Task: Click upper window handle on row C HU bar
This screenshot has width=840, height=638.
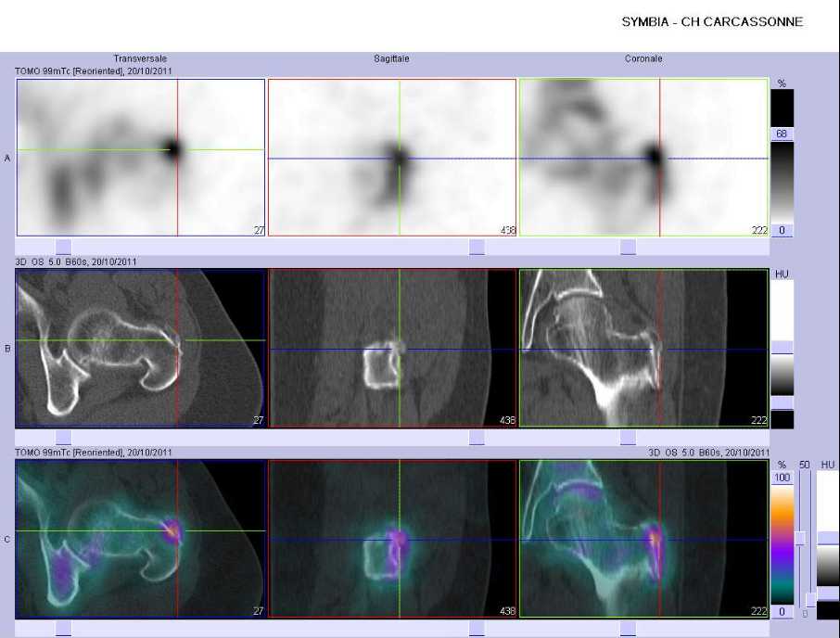Action: [x=828, y=539]
